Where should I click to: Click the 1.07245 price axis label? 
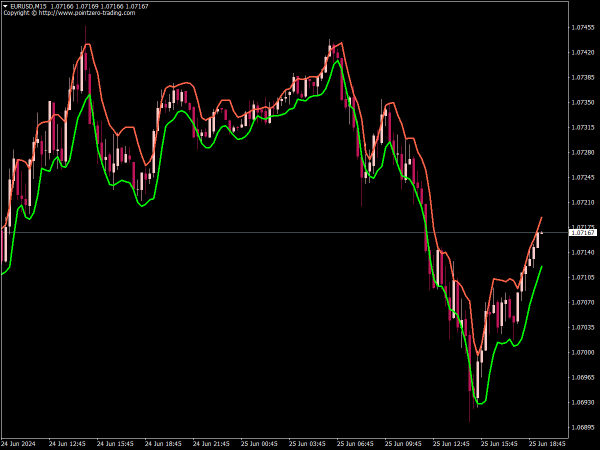tap(583, 178)
